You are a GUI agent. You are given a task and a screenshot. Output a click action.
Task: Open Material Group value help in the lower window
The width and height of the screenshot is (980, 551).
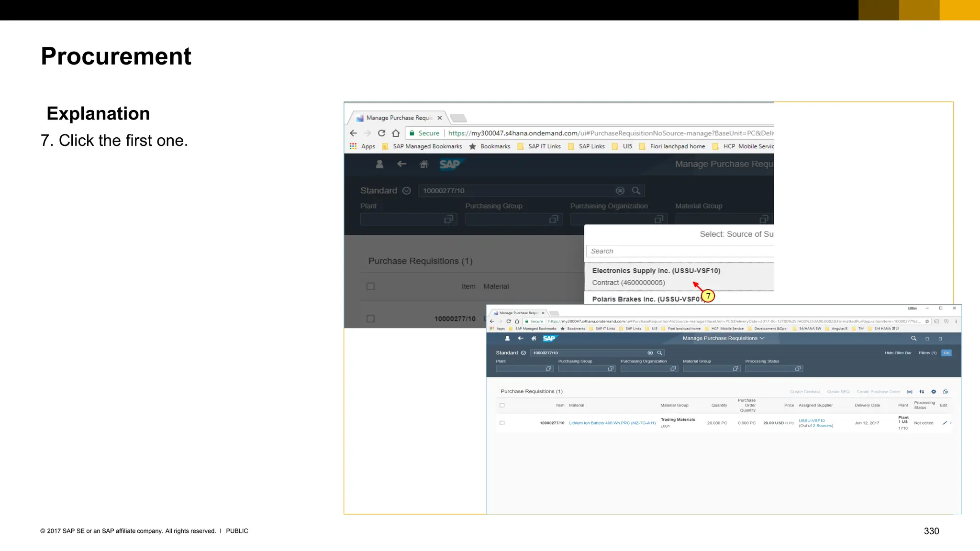735,369
